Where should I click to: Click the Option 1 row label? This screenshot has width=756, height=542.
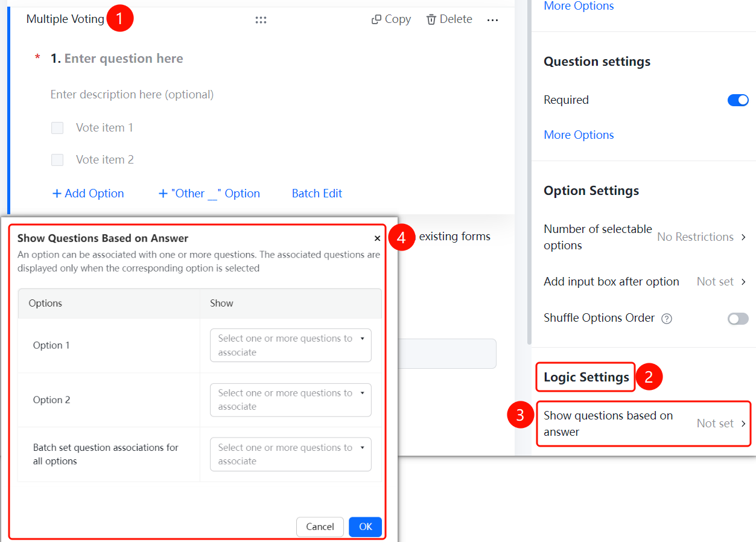pos(51,345)
